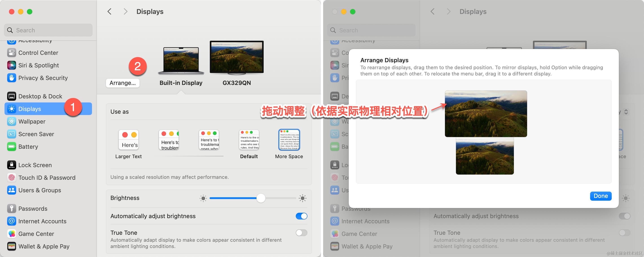644x257 pixels.
Task: Select the Game Center icon
Action: (11, 234)
